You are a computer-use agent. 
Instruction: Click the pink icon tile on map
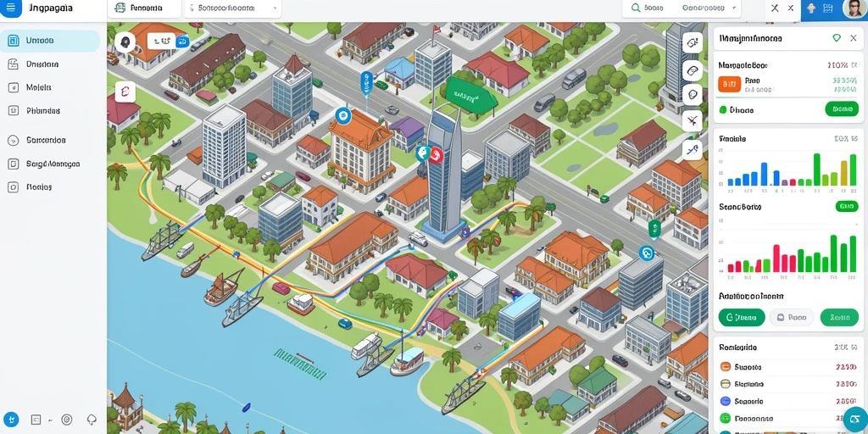click(x=125, y=92)
